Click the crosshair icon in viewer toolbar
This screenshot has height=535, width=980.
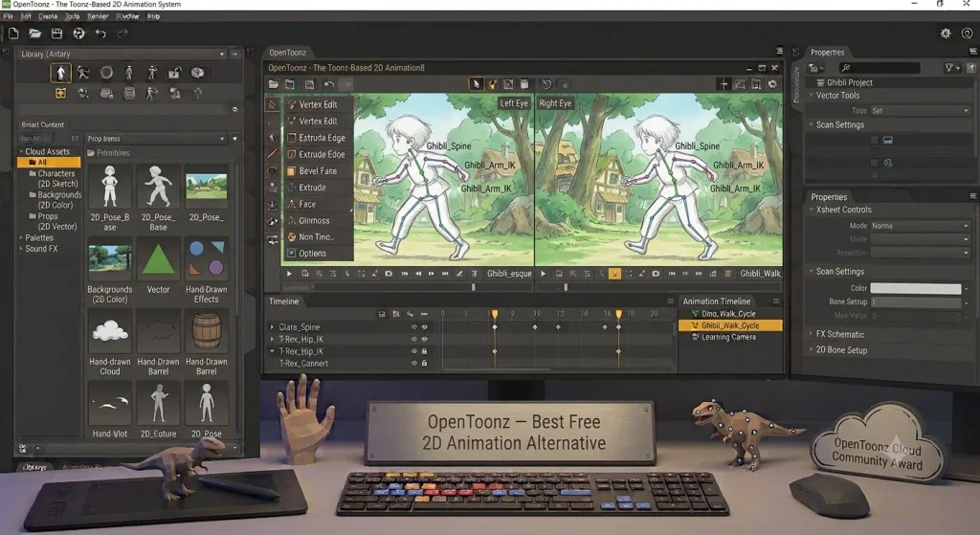(724, 84)
